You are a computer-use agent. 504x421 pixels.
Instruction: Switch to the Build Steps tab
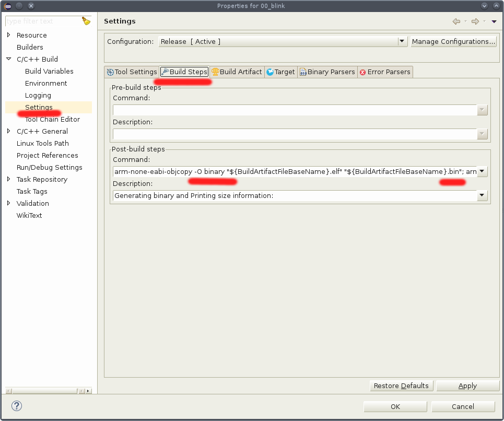point(183,72)
